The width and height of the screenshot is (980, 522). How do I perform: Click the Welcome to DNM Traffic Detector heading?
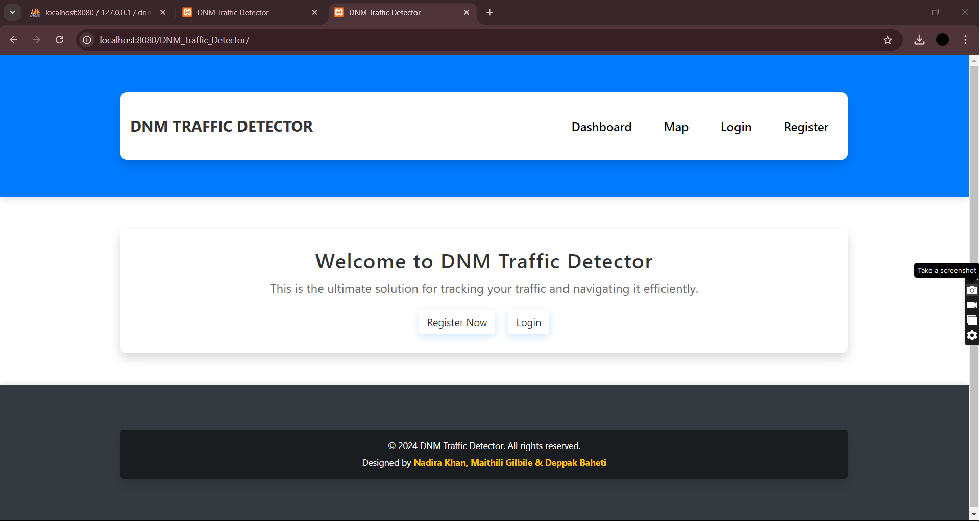pyautogui.click(x=484, y=261)
